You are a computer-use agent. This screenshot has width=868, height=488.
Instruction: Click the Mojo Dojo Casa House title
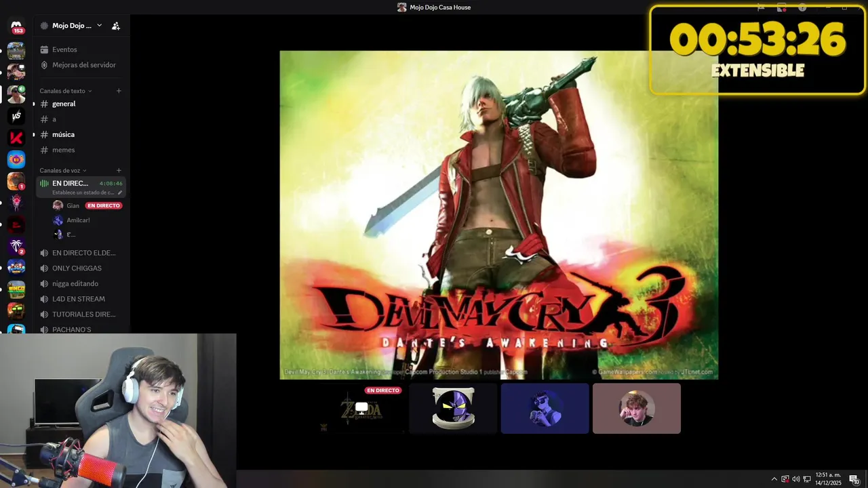click(x=440, y=7)
